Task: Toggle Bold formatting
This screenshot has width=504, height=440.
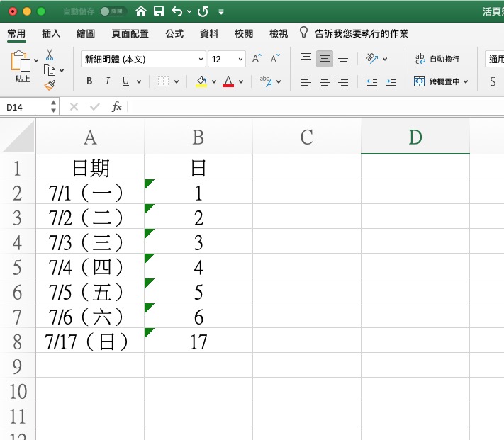Action: tap(89, 81)
